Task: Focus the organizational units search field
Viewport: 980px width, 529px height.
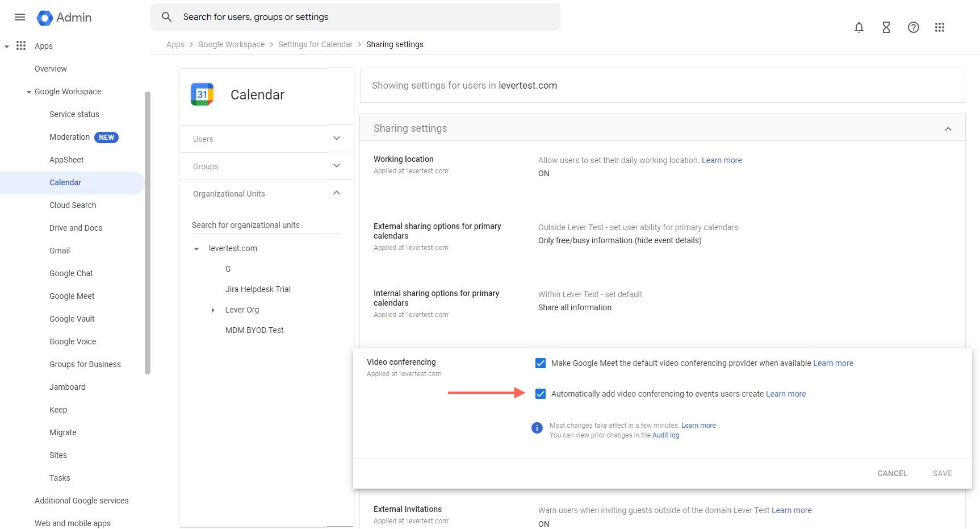Action: pyautogui.click(x=266, y=225)
